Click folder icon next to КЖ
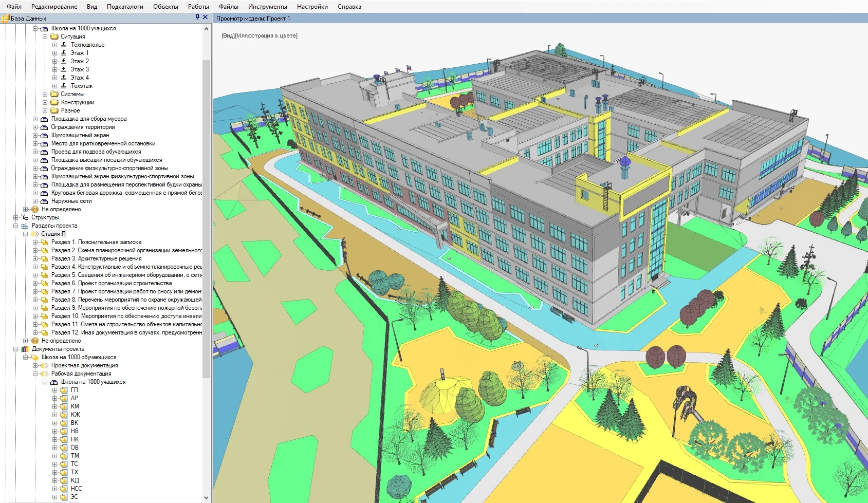Image resolution: width=868 pixels, height=503 pixels. 64,415
